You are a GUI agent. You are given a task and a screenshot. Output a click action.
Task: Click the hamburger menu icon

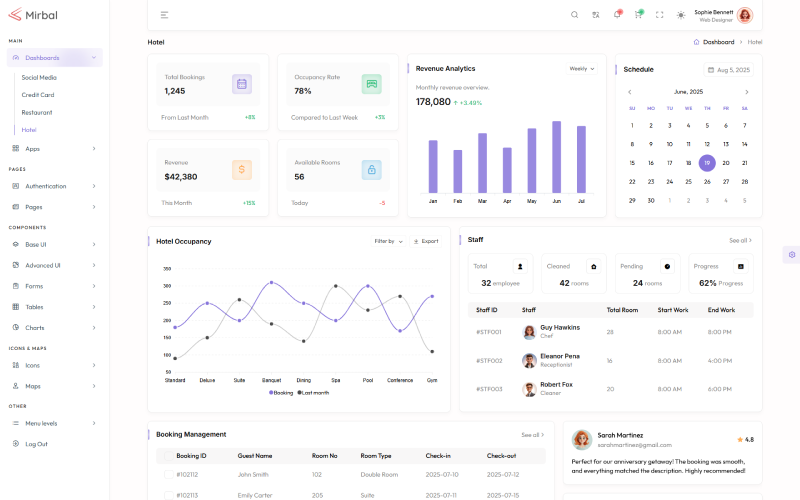(164, 15)
